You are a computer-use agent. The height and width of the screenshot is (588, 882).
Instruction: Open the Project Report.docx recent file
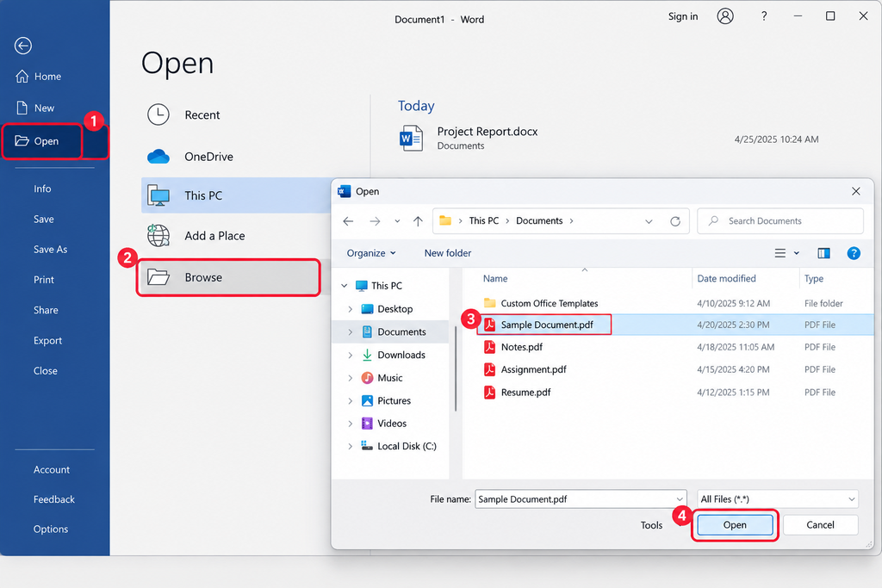[608, 139]
